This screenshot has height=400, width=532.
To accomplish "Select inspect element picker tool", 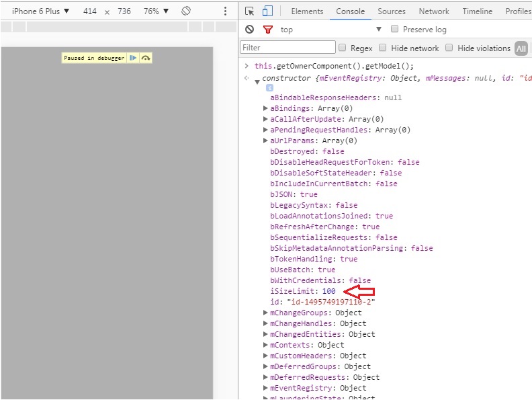I will pyautogui.click(x=249, y=11).
